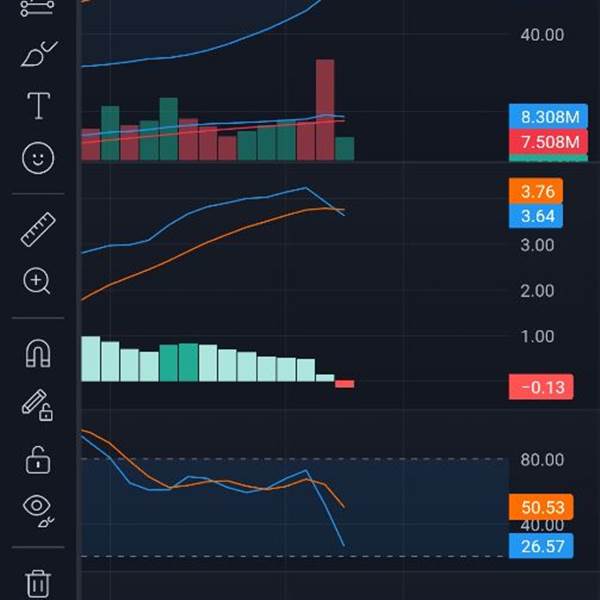Click the 80.00 stochastic axis level

542,460
